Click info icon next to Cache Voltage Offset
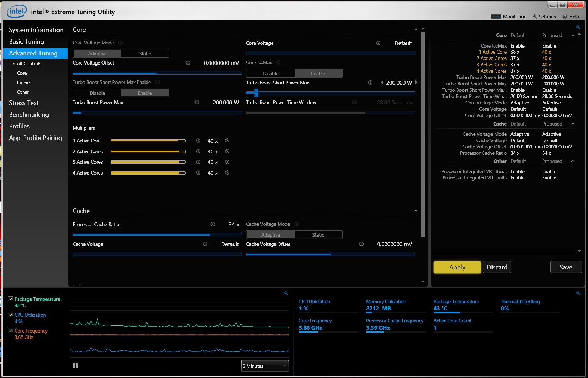 point(361,244)
